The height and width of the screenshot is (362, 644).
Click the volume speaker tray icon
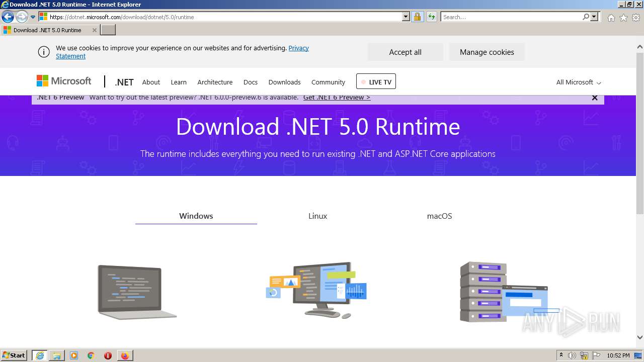coord(572,355)
